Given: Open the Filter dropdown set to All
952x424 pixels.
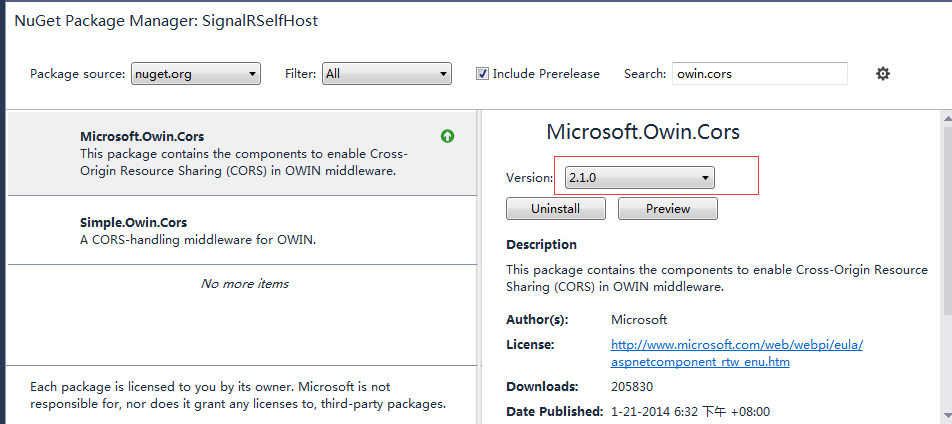Looking at the screenshot, I should [x=387, y=74].
